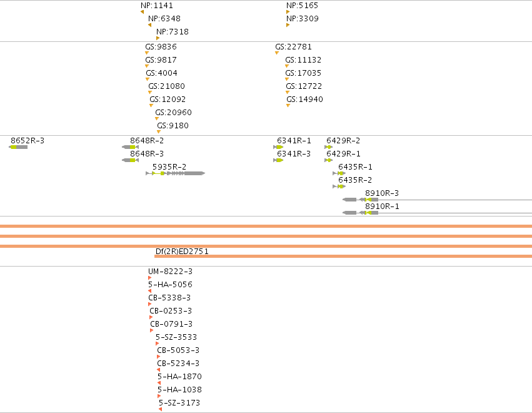This screenshot has height=413, width=532.
Task: Click the 6435R-1 gene label
Action: point(355,167)
